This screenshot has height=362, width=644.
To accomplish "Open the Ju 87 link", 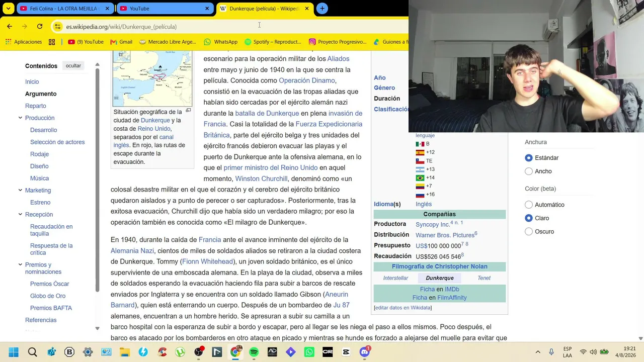I will (x=341, y=305).
